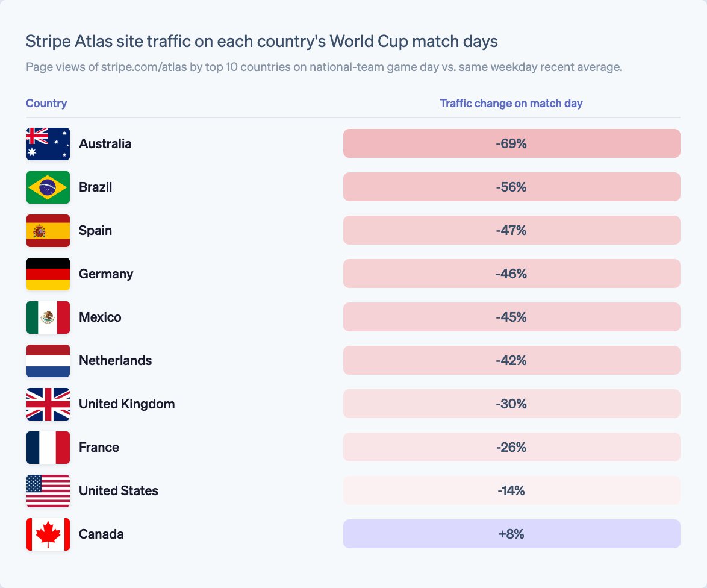Click the Canada maple leaf flag

coord(48,534)
